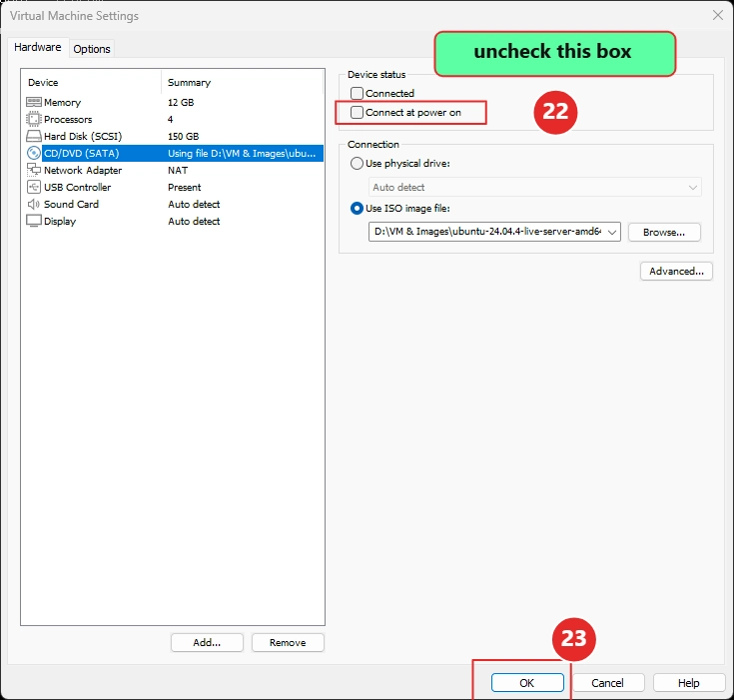
Task: Click the Add... hardware button
Action: pos(207,643)
